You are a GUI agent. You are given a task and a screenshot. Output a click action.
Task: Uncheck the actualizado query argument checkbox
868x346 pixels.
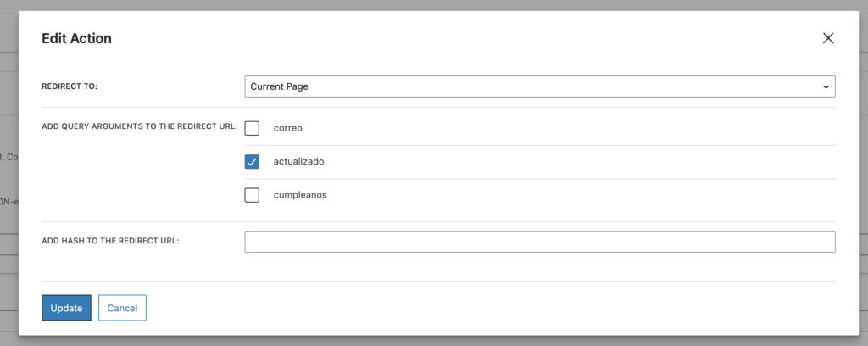point(252,161)
